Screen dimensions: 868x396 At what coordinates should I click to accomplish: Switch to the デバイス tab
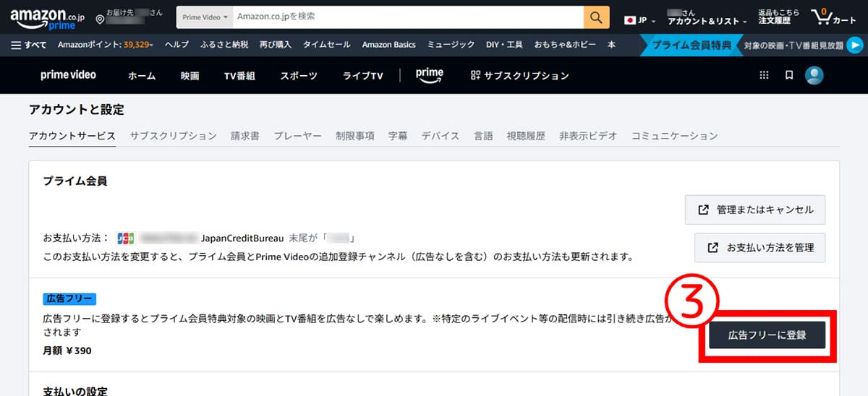[441, 136]
